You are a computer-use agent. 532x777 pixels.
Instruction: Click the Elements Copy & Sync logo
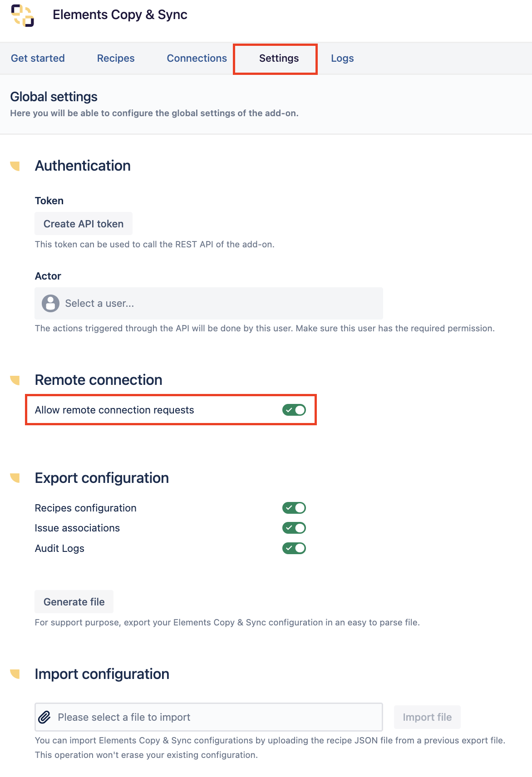click(x=23, y=15)
